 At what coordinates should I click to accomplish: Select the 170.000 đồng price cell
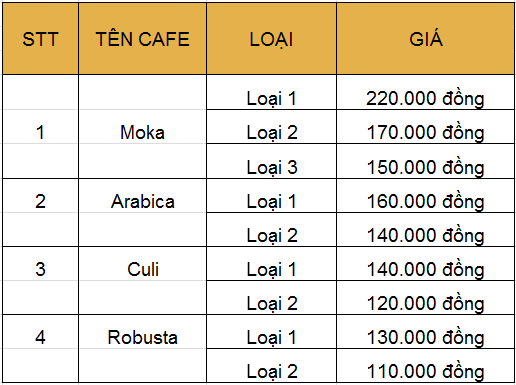pyautogui.click(x=425, y=127)
